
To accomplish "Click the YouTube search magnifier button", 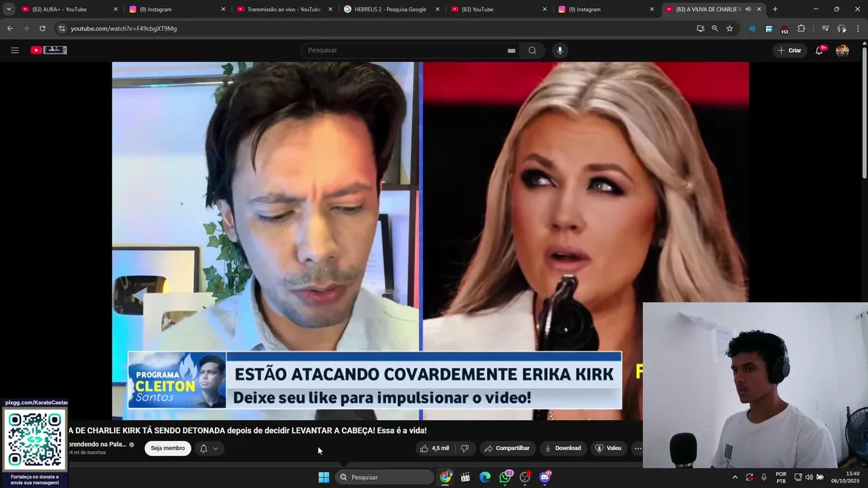I will [x=532, y=50].
